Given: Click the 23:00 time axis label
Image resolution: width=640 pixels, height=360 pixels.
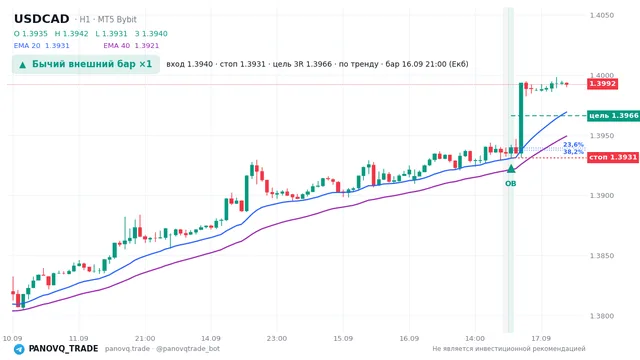Looking at the screenshot, I should 277,339.
